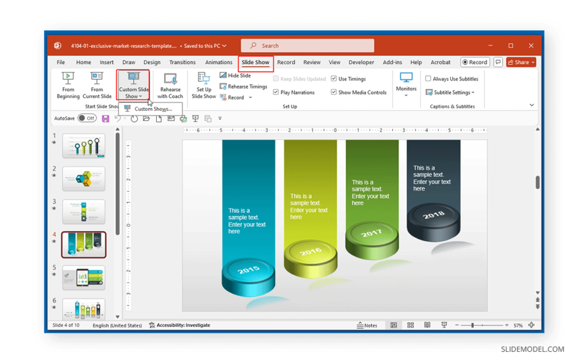Click the slide editor vertical scrollbar thumb
Image resolution: width=588 pixels, height=364 pixels.
tap(537, 182)
